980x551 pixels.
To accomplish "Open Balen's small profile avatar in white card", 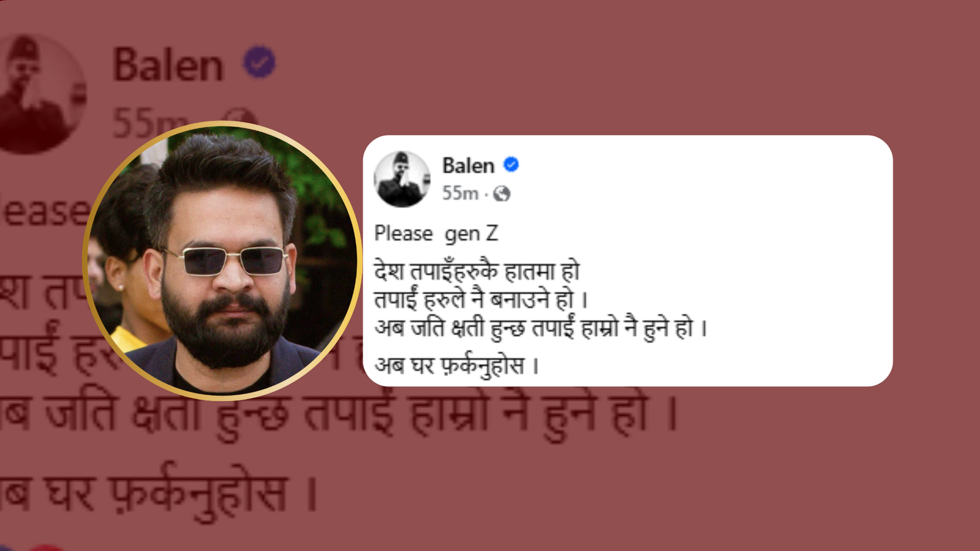I will 402,179.
